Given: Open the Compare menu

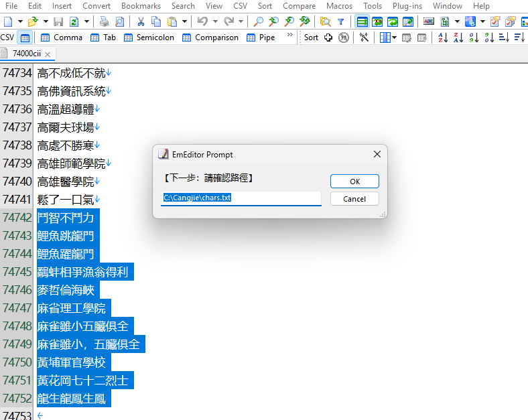Looking at the screenshot, I should (x=300, y=6).
